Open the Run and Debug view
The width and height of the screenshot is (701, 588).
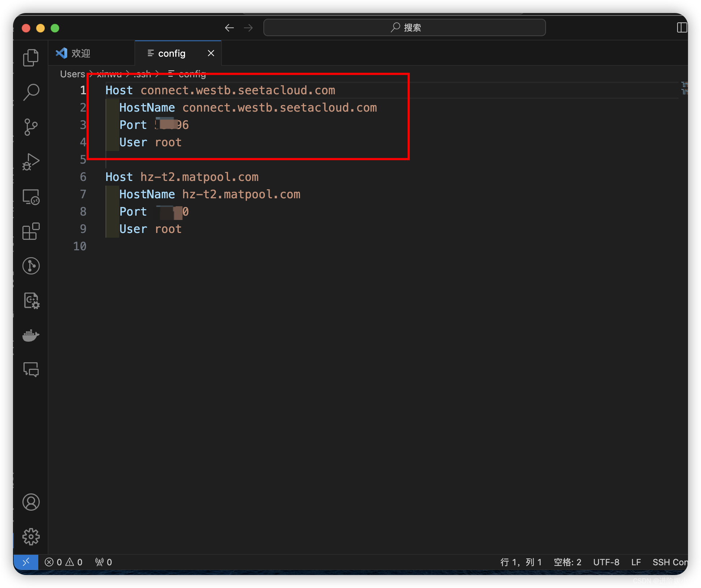31,161
